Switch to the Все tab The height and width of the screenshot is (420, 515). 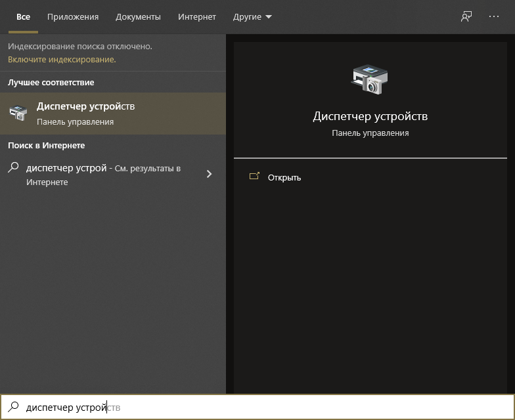pyautogui.click(x=24, y=17)
